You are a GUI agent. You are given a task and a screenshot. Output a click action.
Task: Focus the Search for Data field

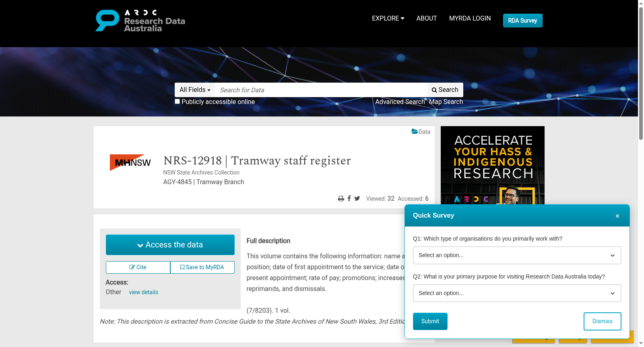[x=321, y=90]
